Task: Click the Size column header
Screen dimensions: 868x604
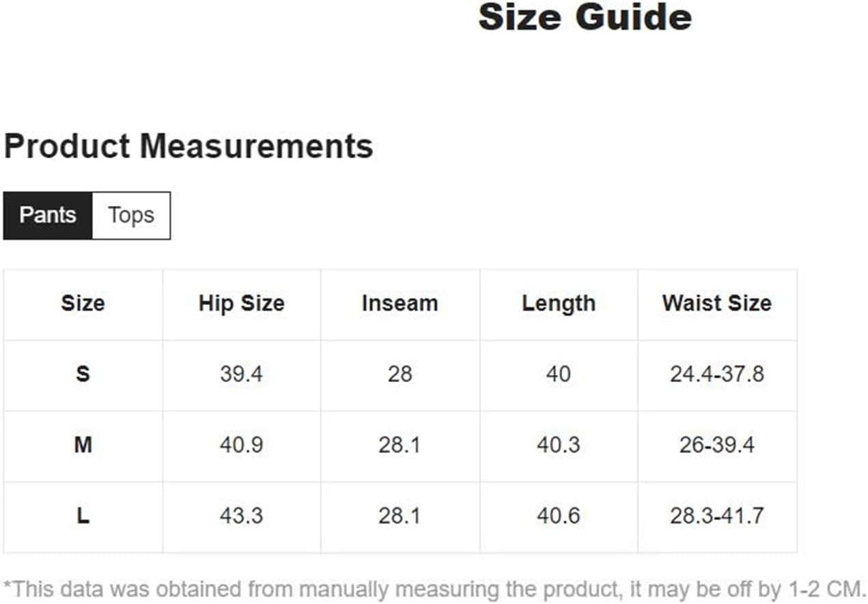Action: point(83,303)
